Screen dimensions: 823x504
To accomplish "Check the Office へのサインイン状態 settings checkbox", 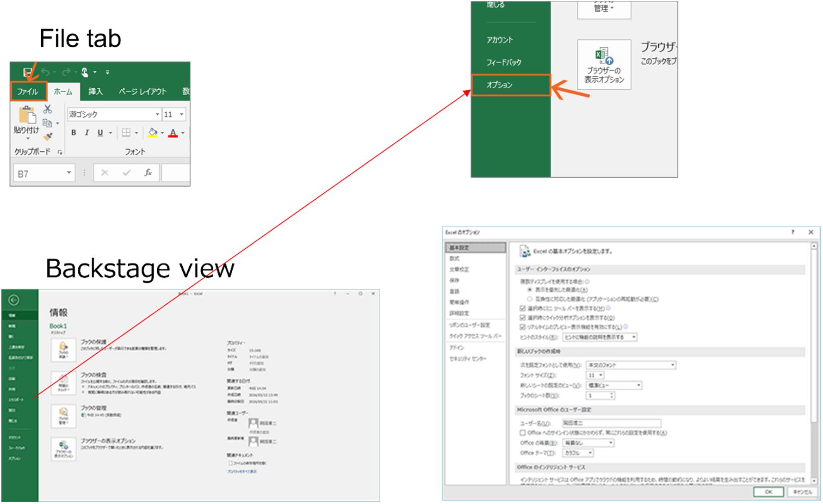I will 523,433.
